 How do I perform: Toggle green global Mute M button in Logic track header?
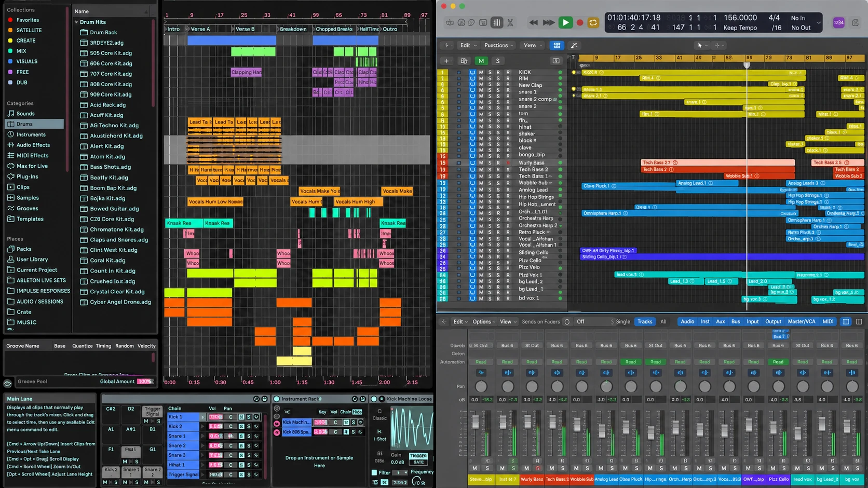coord(481,61)
